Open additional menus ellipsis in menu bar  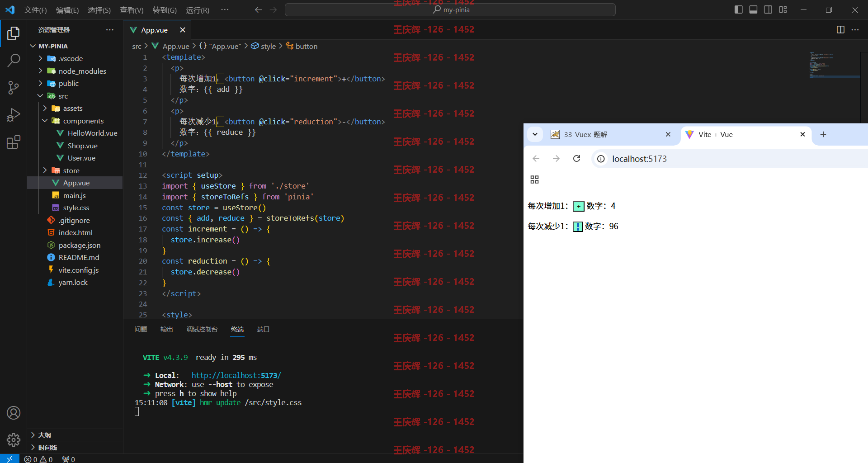(225, 9)
